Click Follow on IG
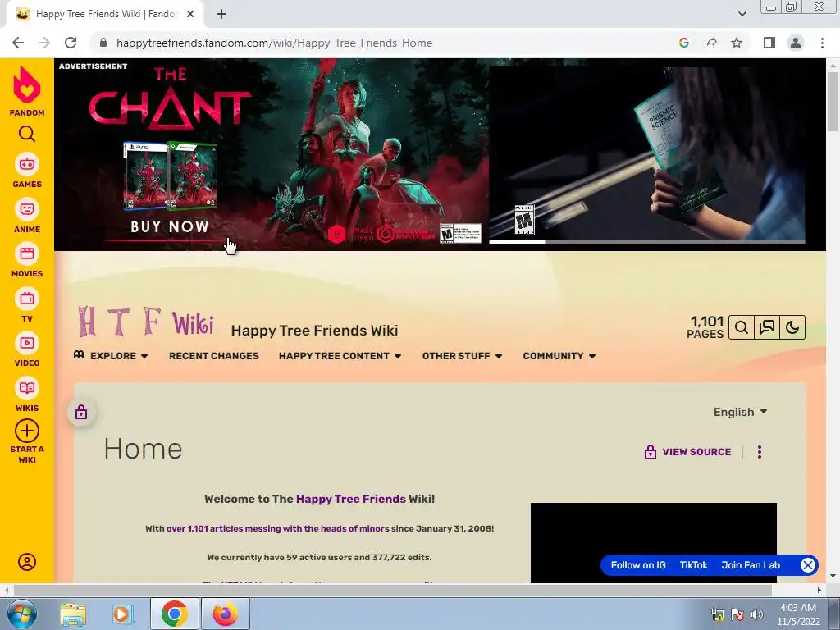This screenshot has height=630, width=840. (x=638, y=565)
